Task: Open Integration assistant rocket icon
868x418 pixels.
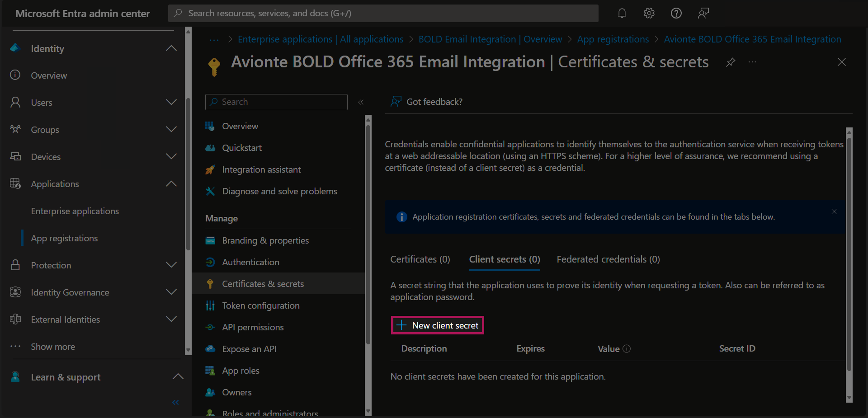Action: [210, 169]
